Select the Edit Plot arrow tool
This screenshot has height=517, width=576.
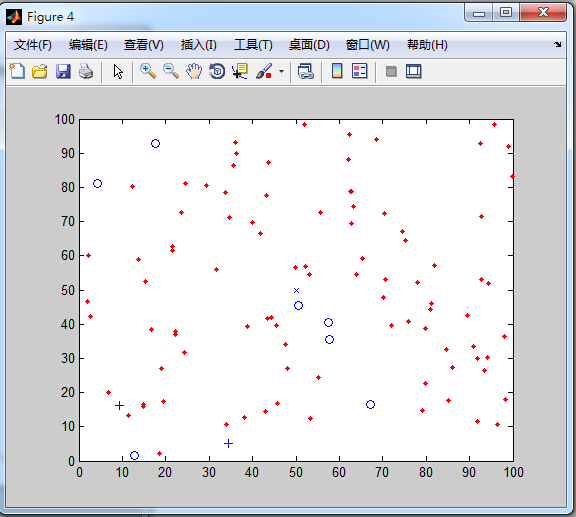coord(118,72)
